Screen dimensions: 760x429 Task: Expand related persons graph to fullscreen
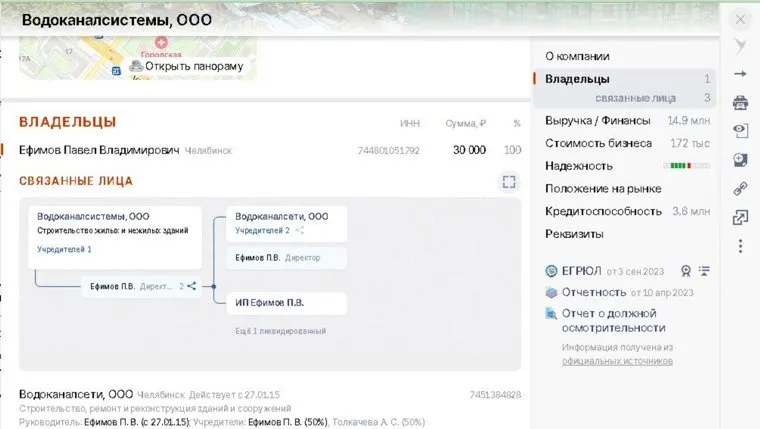(509, 181)
